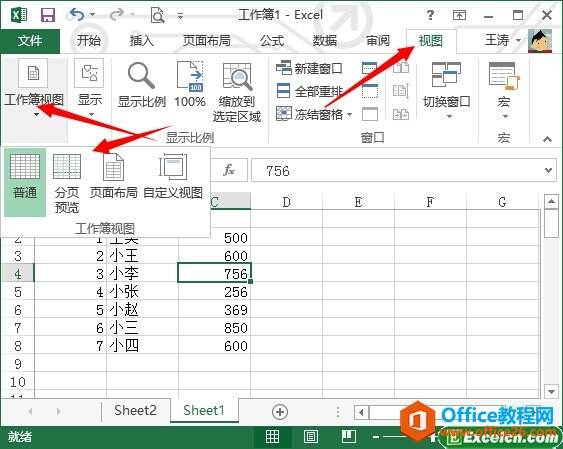Click the user avatar picture
The width and height of the screenshot is (563, 449).
click(x=540, y=40)
